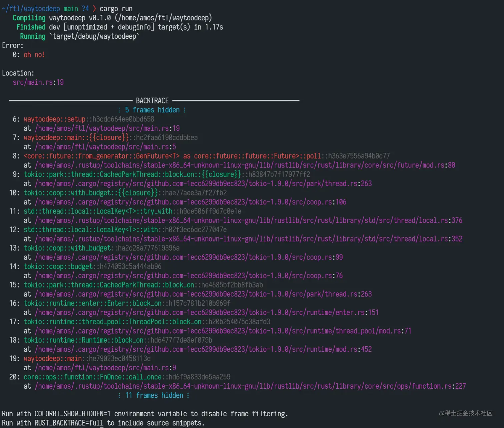Click the hash h363e7556a94b0c77
The image size is (504, 428).
click(x=359, y=156)
